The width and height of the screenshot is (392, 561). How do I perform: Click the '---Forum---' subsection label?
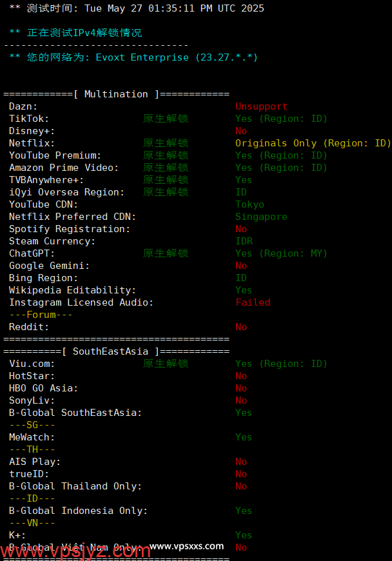(x=41, y=315)
